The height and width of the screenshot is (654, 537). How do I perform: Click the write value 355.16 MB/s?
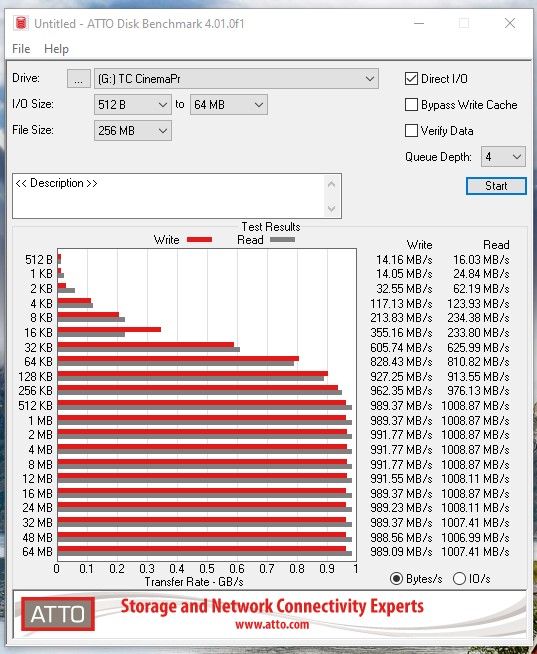click(401, 333)
